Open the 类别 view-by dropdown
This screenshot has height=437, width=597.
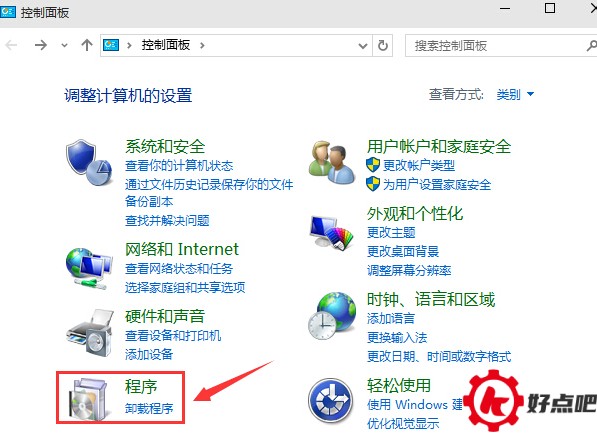[x=515, y=94]
